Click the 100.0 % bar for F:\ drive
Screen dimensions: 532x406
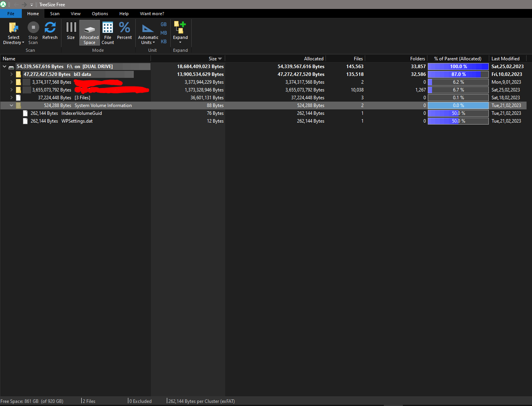pos(458,67)
